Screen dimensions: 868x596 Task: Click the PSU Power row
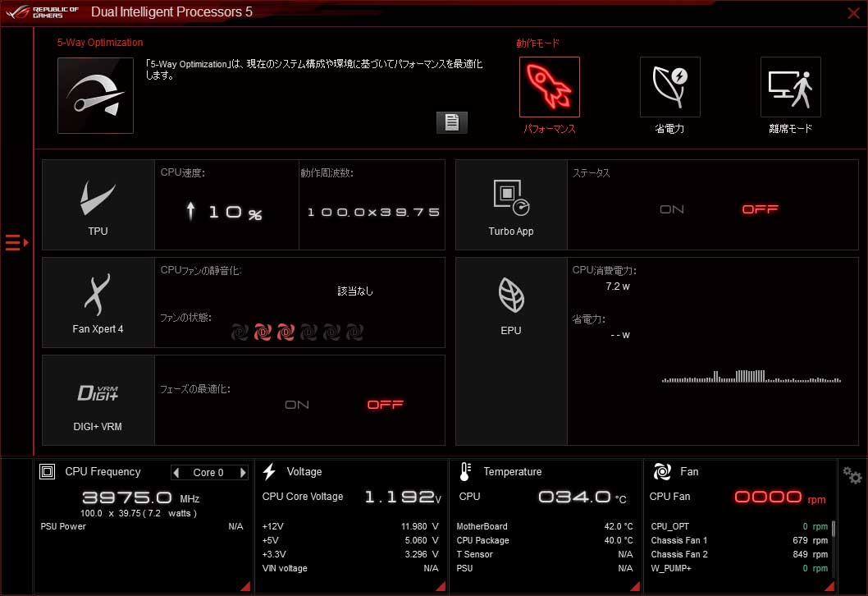(142, 526)
